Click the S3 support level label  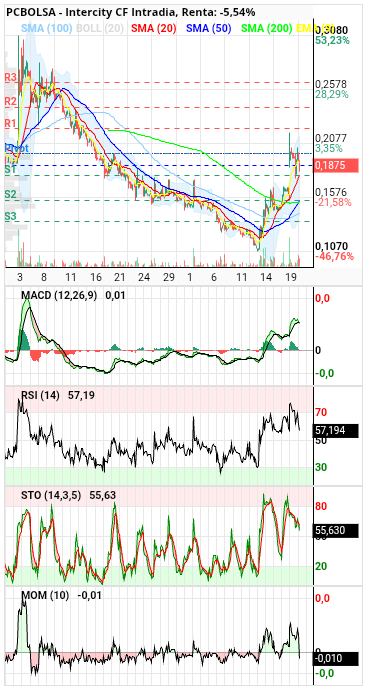11,216
